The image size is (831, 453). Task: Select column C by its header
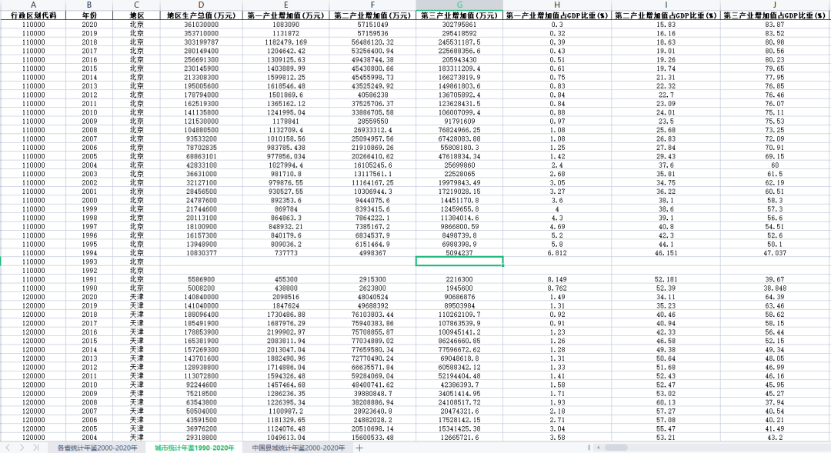[x=137, y=5]
